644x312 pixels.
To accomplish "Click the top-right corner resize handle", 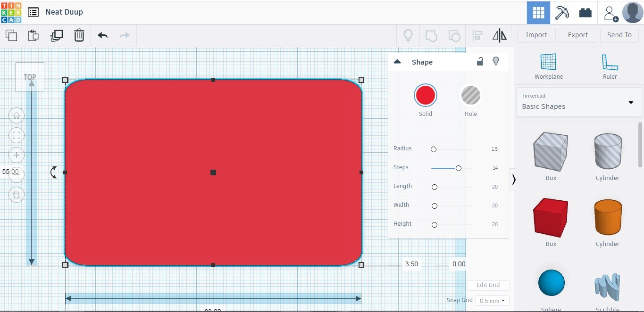I will click(x=361, y=80).
